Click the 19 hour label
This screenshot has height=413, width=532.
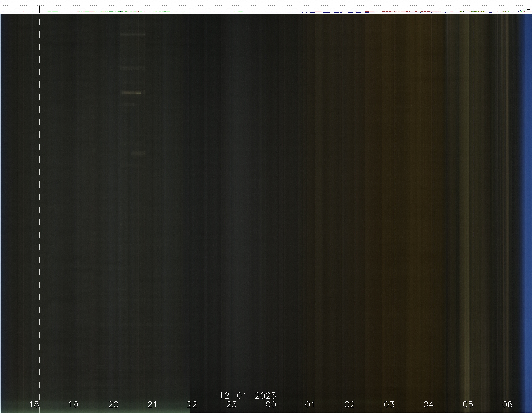[x=73, y=404]
